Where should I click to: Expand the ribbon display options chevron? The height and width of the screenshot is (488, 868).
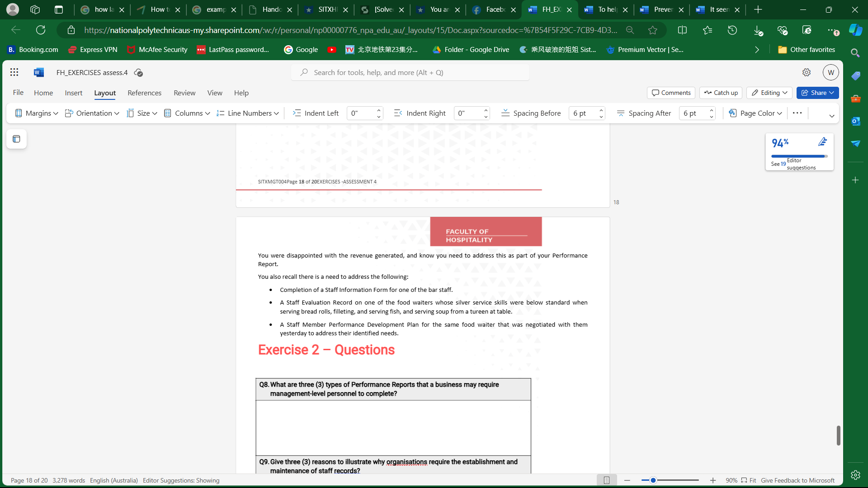pos(831,116)
